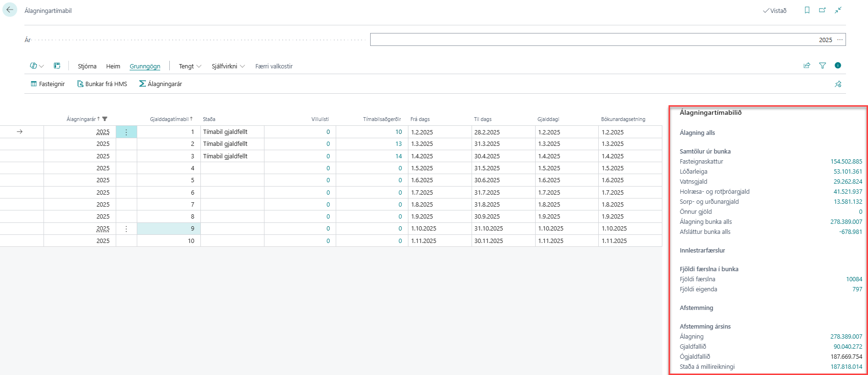
Task: Toggle the FactBox info icon
Action: [x=838, y=66]
